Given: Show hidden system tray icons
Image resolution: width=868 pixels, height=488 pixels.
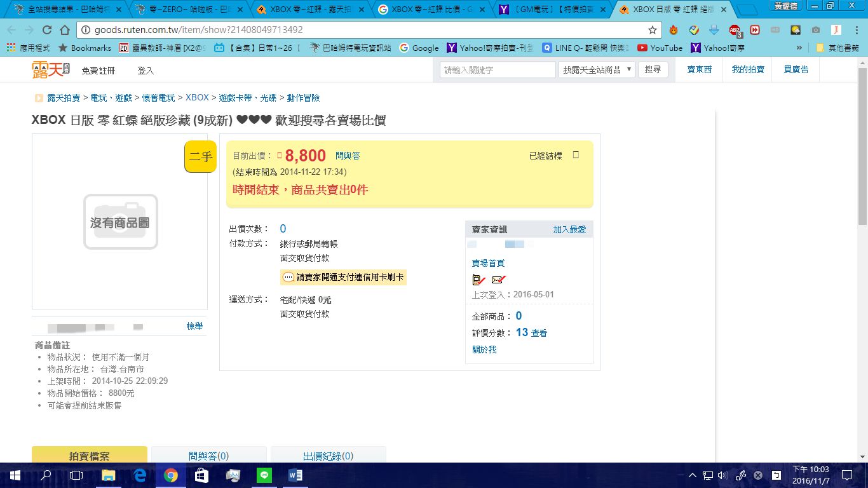Looking at the screenshot, I should pos(693,475).
